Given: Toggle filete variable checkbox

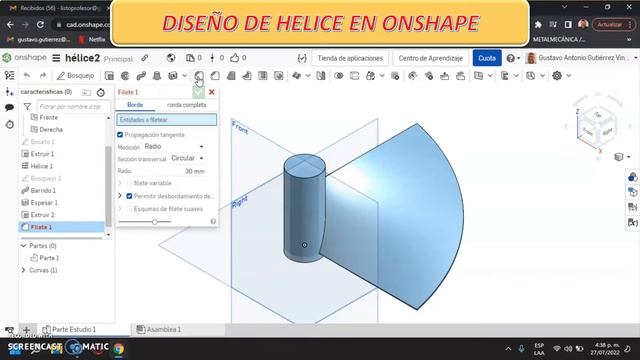Looking at the screenshot, I should [x=129, y=183].
